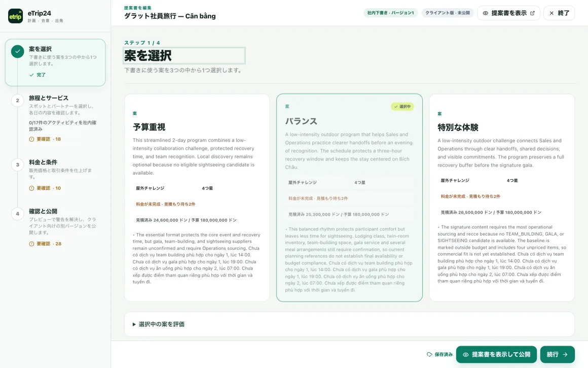Click the 完了 checkmark icon
The image size is (588, 368).
pyautogui.click(x=31, y=75)
